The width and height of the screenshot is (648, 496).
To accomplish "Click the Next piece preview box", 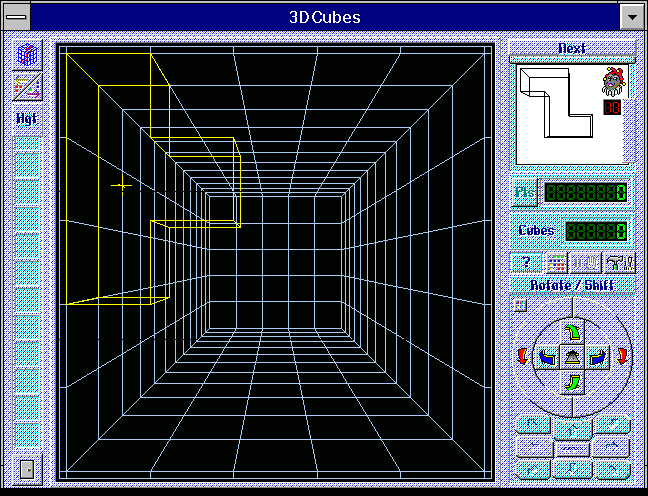I will [571, 113].
